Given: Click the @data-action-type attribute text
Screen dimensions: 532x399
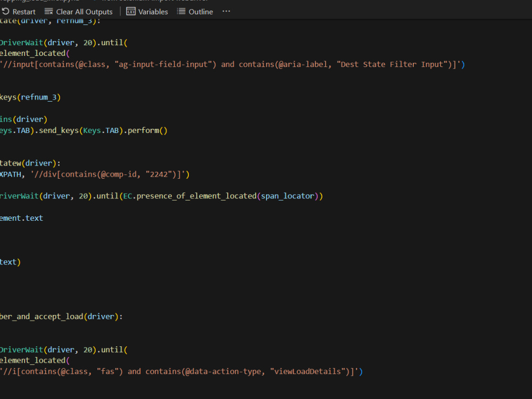Looking at the screenshot, I should click(x=223, y=371).
